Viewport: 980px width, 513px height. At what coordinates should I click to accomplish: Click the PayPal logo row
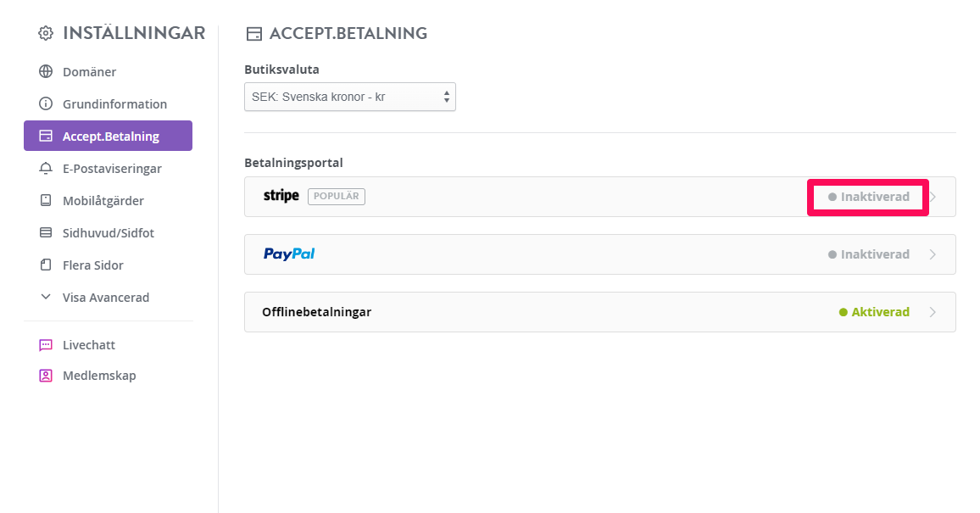click(600, 254)
